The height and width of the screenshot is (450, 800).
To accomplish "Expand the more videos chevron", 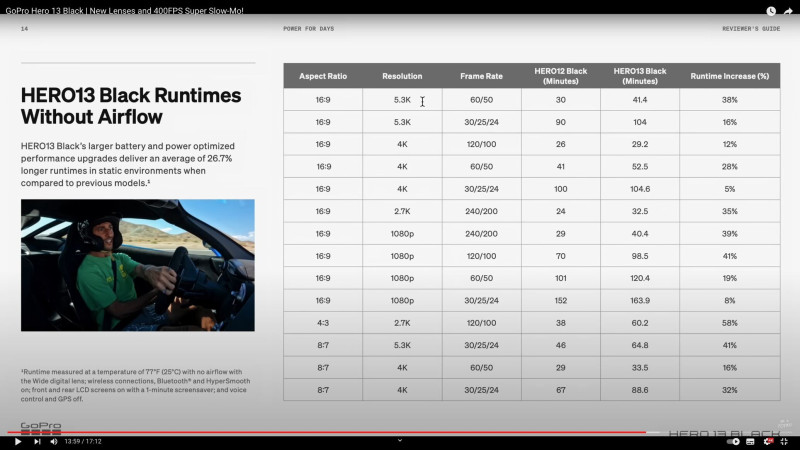I will 400,440.
